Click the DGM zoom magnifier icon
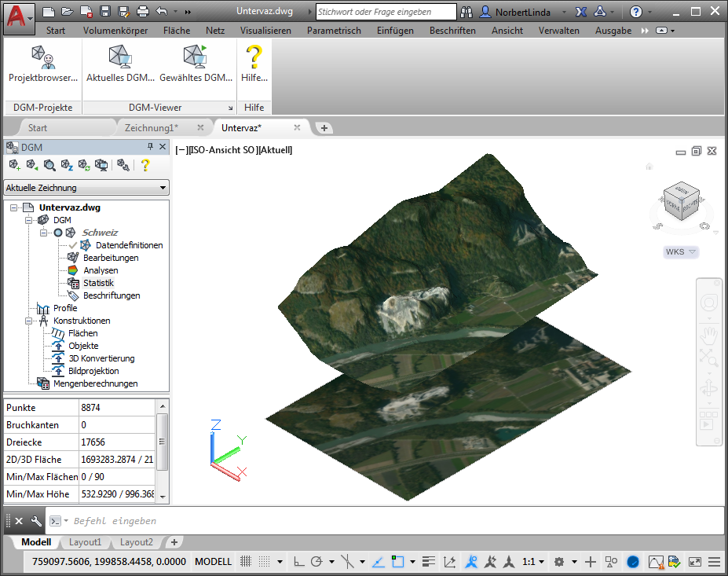Screen dimensions: 728x576 pyautogui.click(x=49, y=165)
